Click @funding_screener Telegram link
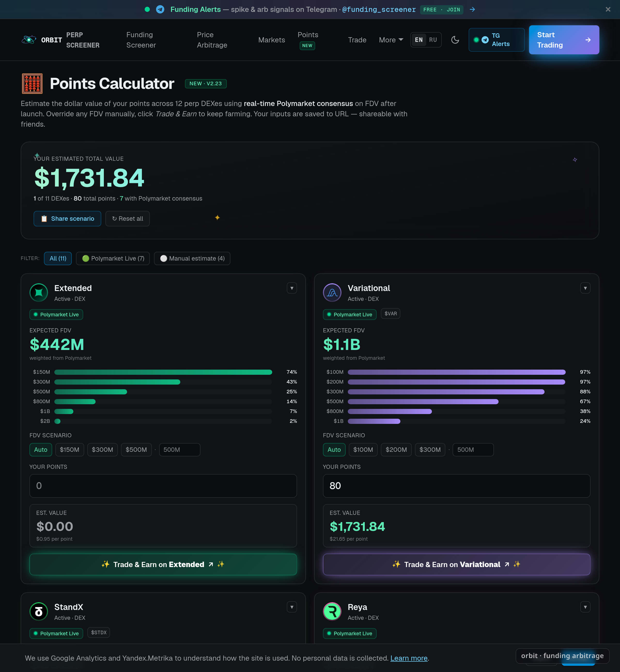 [x=379, y=9]
